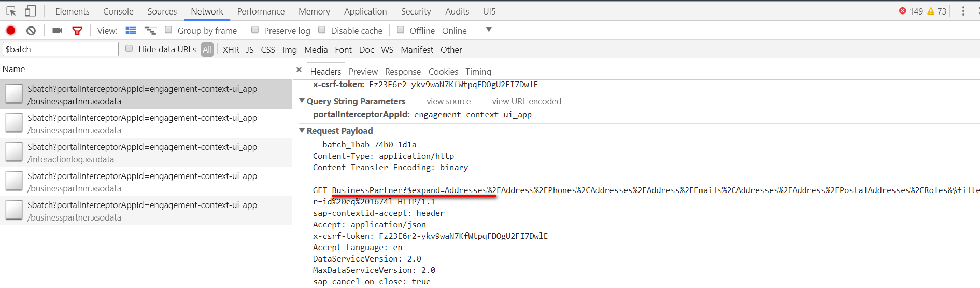Select the interactionlog.xsodata request icon
The width and height of the screenshot is (980, 288).
click(14, 152)
